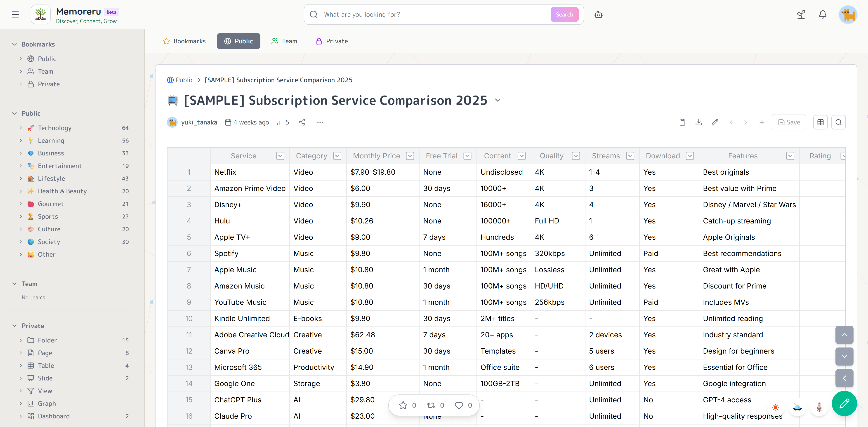The image size is (868, 427).
Task: Collapse side panel with the left chevron button
Action: tap(844, 378)
